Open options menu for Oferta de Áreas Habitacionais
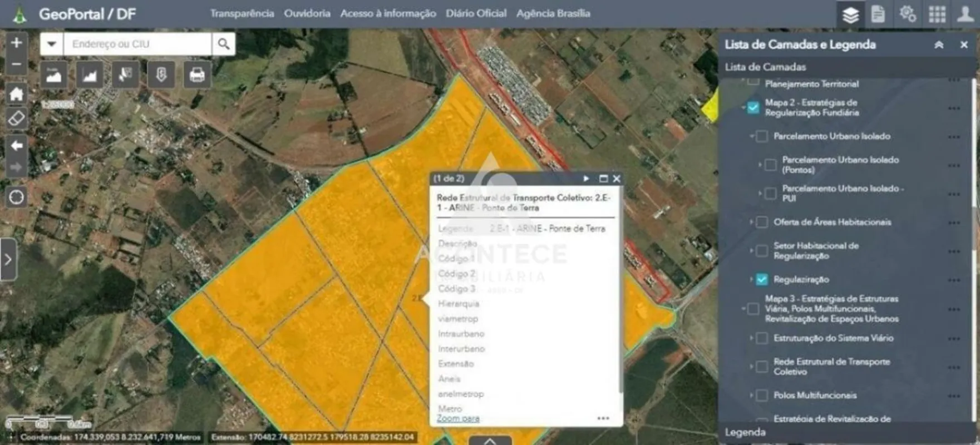The height and width of the screenshot is (445, 980). pyautogui.click(x=954, y=222)
